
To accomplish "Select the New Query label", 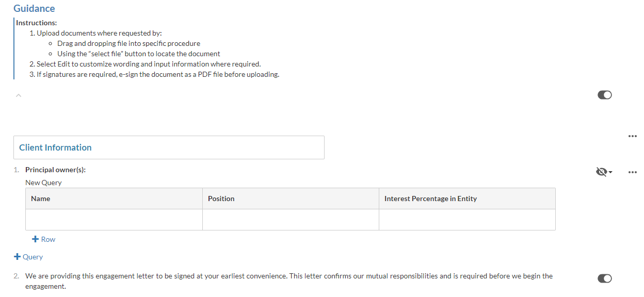I will tap(43, 183).
